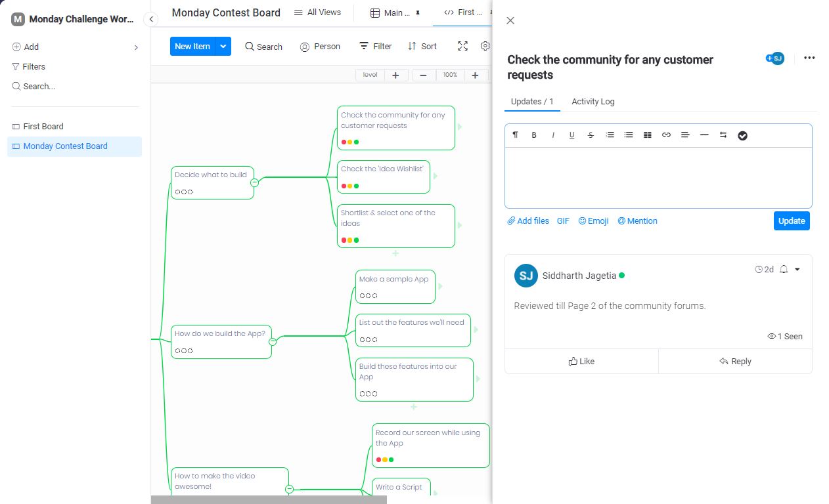
Task: Open the All Views menu
Action: click(x=317, y=12)
